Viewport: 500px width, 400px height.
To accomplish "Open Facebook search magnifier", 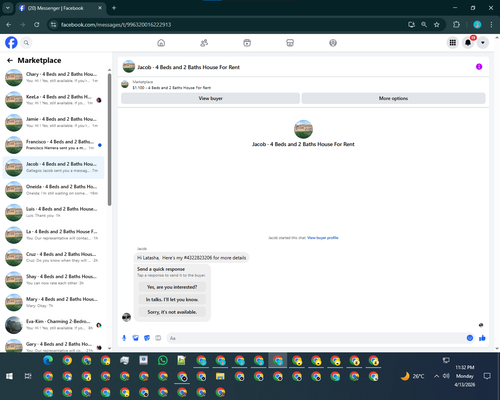I will [x=26, y=43].
